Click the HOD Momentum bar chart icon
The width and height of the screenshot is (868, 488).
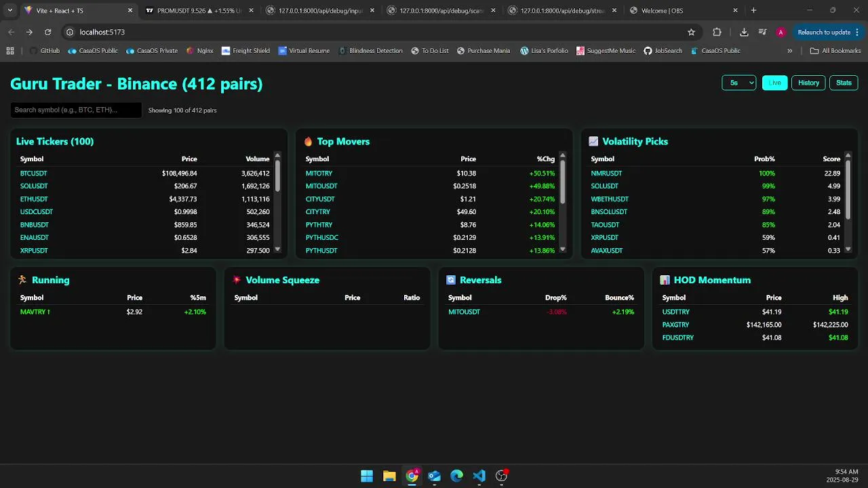(x=665, y=280)
